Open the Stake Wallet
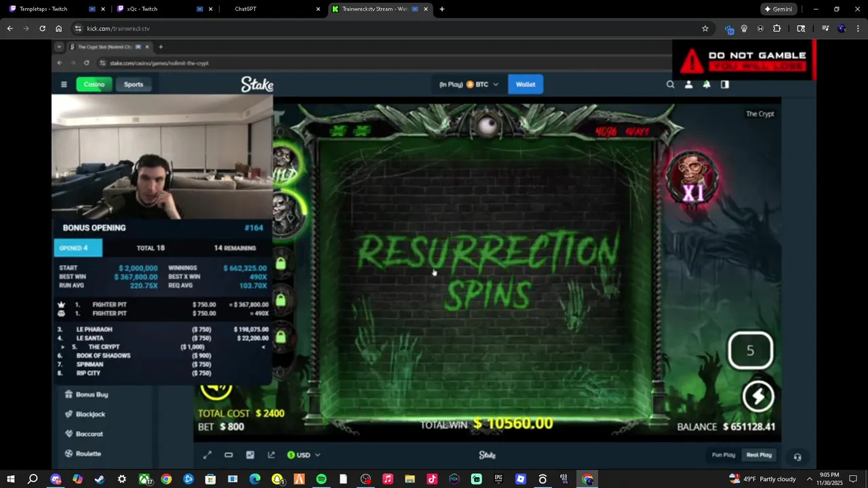Image resolution: width=868 pixels, height=488 pixels. click(x=526, y=85)
